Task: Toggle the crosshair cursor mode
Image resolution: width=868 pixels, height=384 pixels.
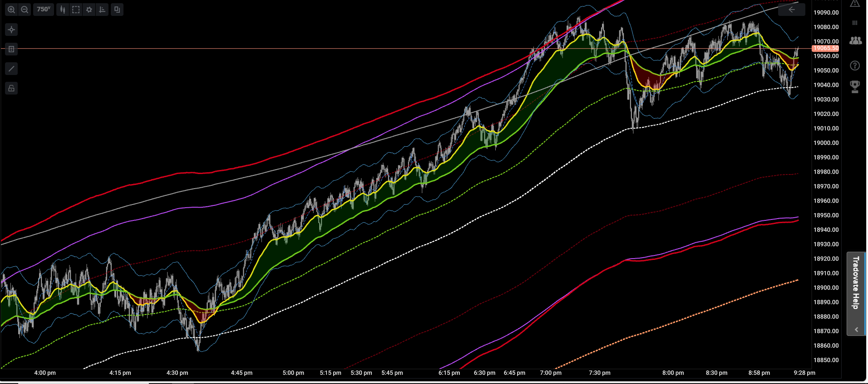Action: point(11,30)
